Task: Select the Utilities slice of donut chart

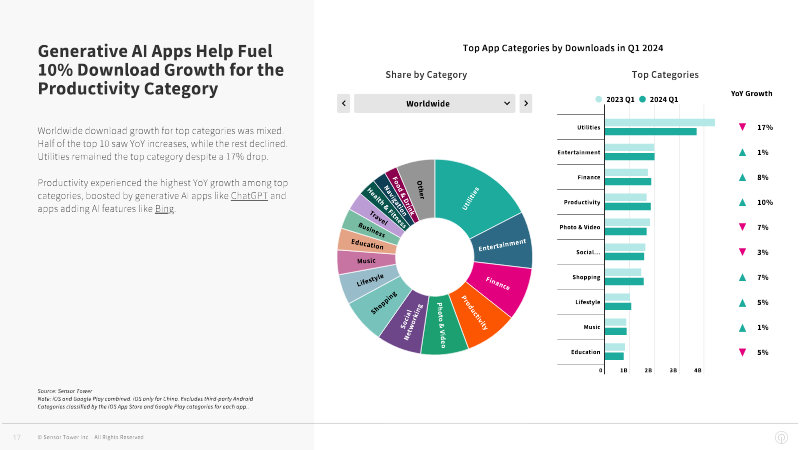Action: pos(472,196)
